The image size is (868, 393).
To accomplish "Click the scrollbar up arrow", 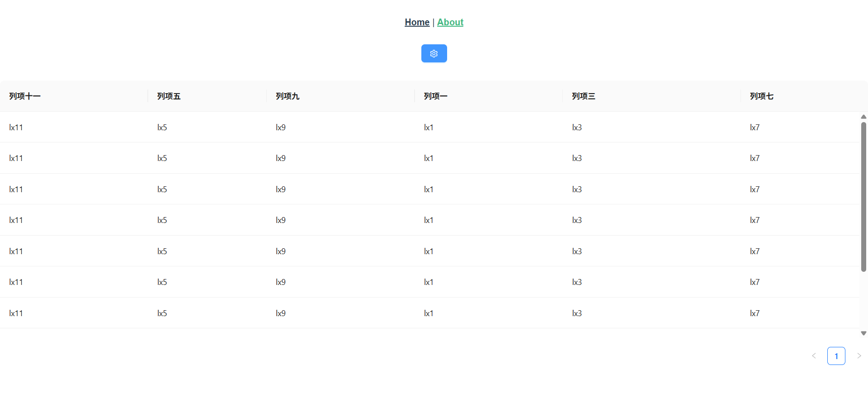I will (x=863, y=117).
